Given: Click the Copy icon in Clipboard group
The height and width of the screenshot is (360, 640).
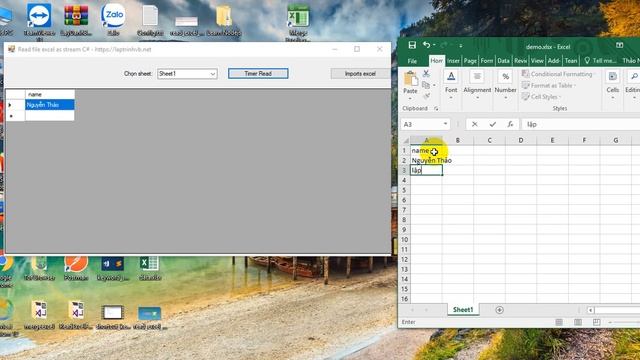Looking at the screenshot, I should (426, 85).
